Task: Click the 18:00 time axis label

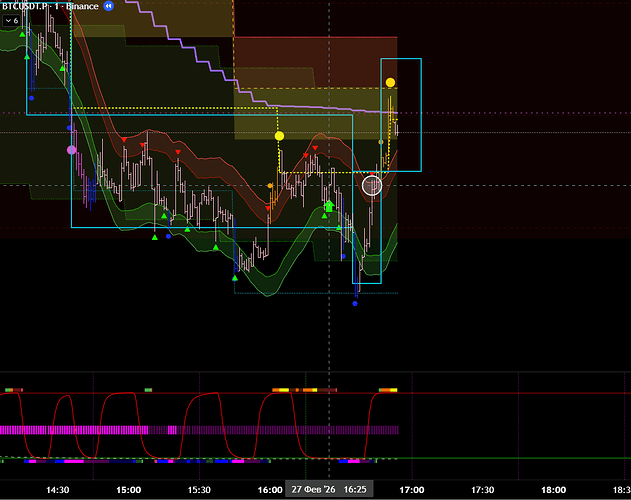Action: click(553, 490)
